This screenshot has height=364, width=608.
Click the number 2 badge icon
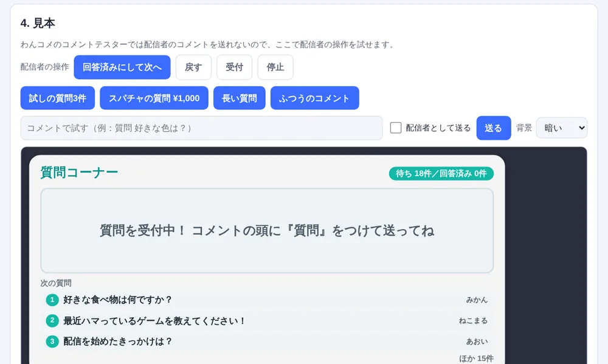tap(52, 321)
